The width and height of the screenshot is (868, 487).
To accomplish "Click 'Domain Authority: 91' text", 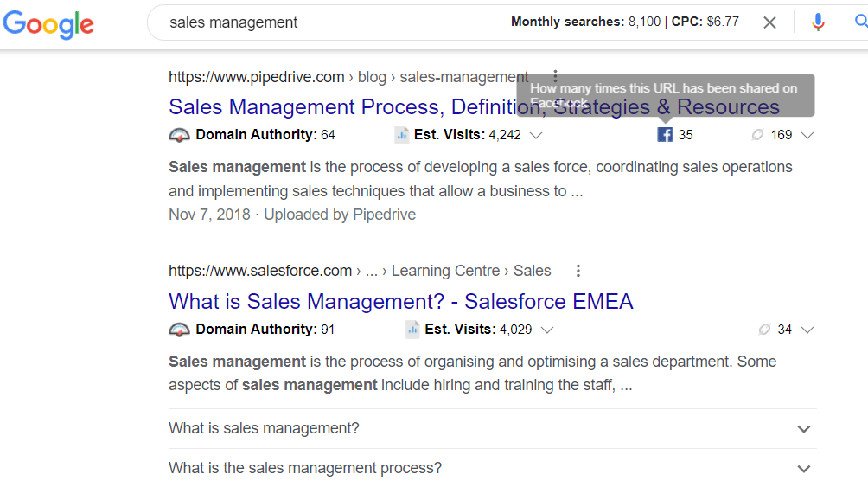I will (265, 329).
